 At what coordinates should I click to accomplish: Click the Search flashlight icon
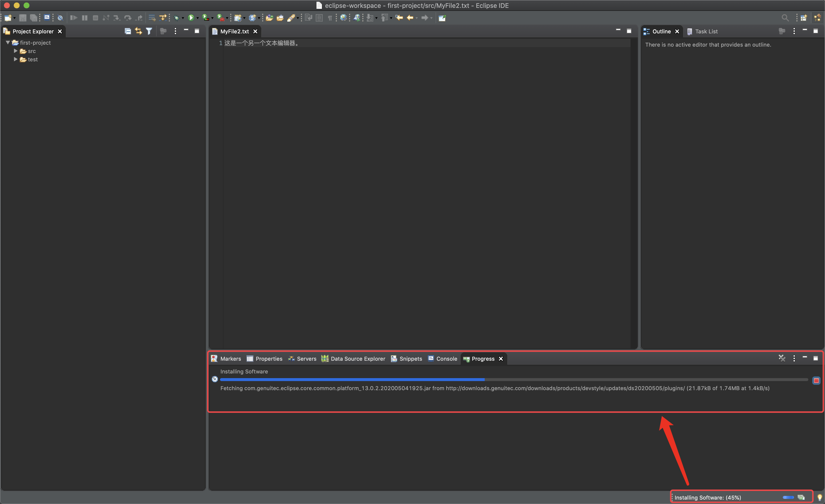[x=291, y=18]
